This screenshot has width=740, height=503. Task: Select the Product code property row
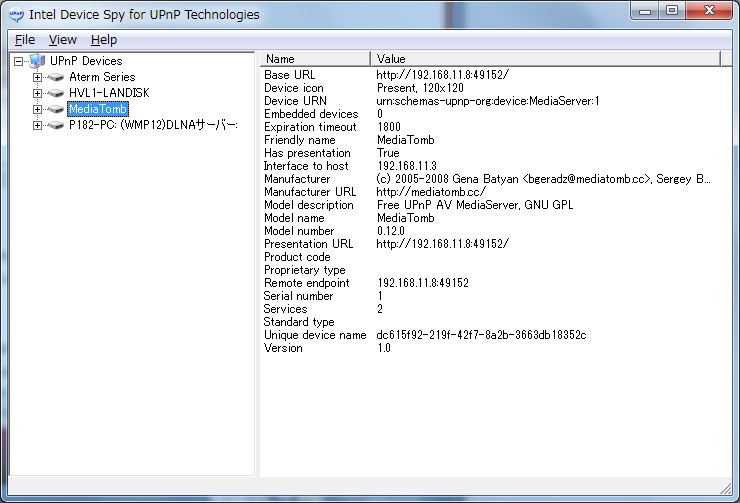[491, 257]
